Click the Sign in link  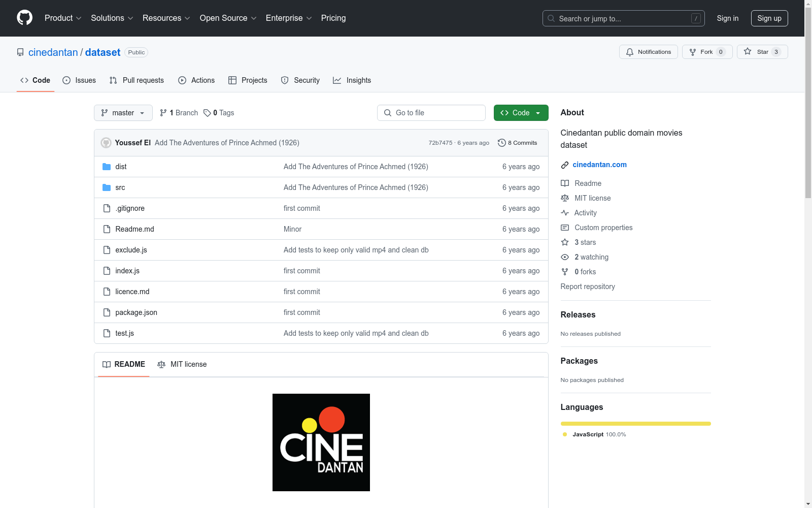[x=728, y=18]
